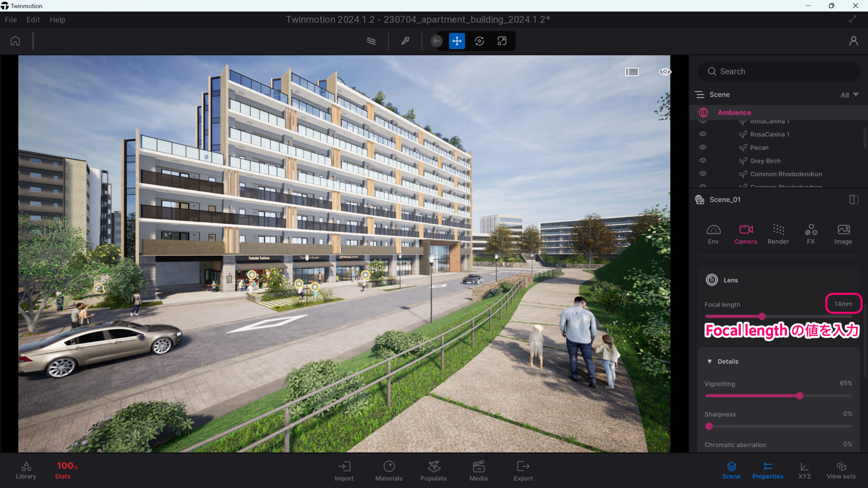Screen dimensions: 868x488
Task: Click the Import button
Action: point(344,471)
